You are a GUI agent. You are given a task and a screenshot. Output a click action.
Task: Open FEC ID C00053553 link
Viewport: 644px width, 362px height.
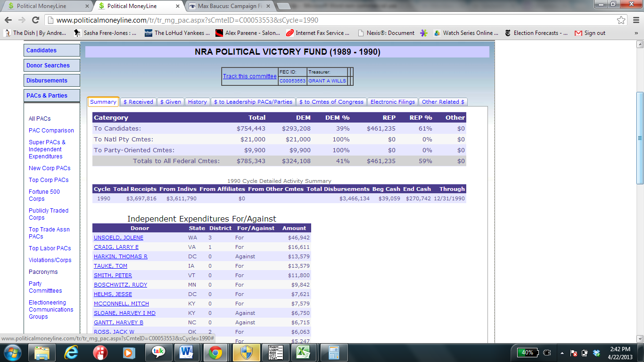click(x=292, y=81)
